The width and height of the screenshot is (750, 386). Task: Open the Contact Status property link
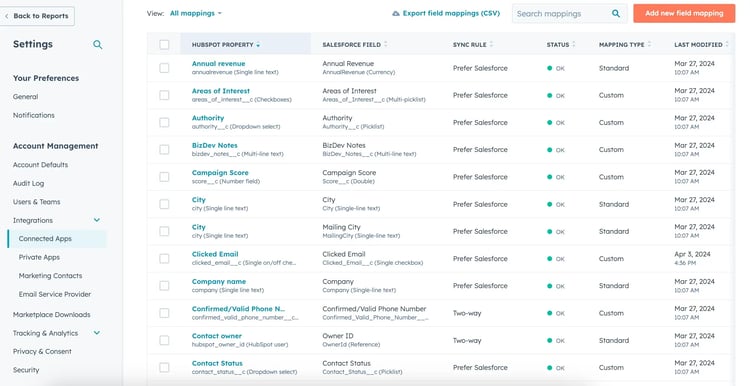tap(217, 364)
